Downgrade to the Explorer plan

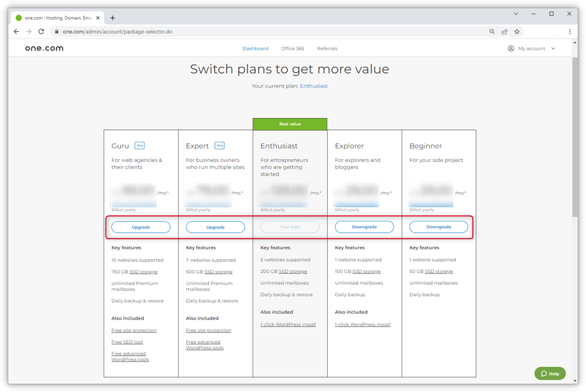pyautogui.click(x=364, y=227)
